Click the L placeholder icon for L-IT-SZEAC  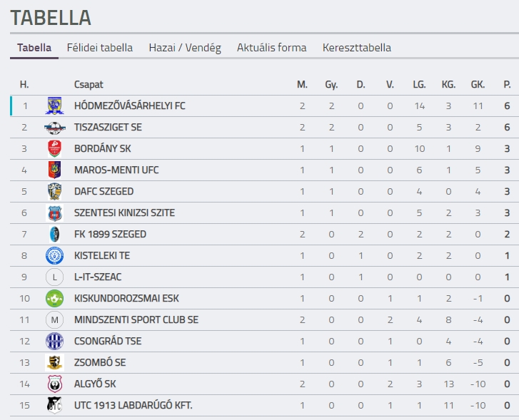point(55,277)
